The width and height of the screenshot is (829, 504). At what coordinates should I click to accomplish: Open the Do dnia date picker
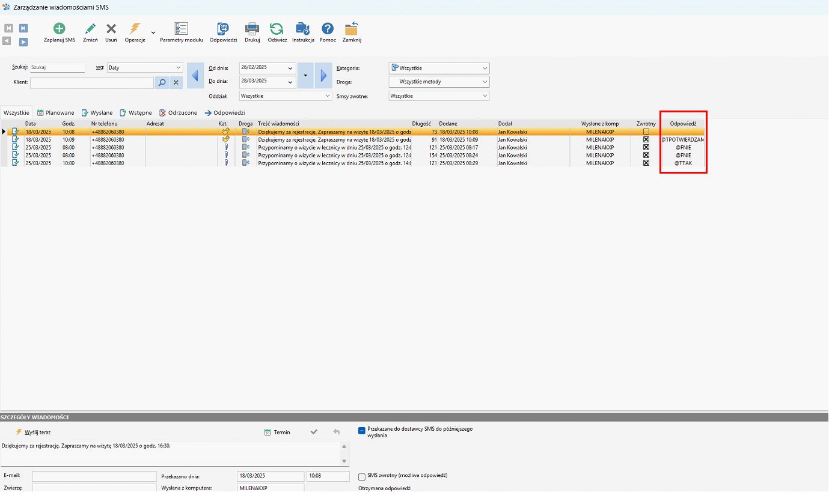tap(291, 82)
